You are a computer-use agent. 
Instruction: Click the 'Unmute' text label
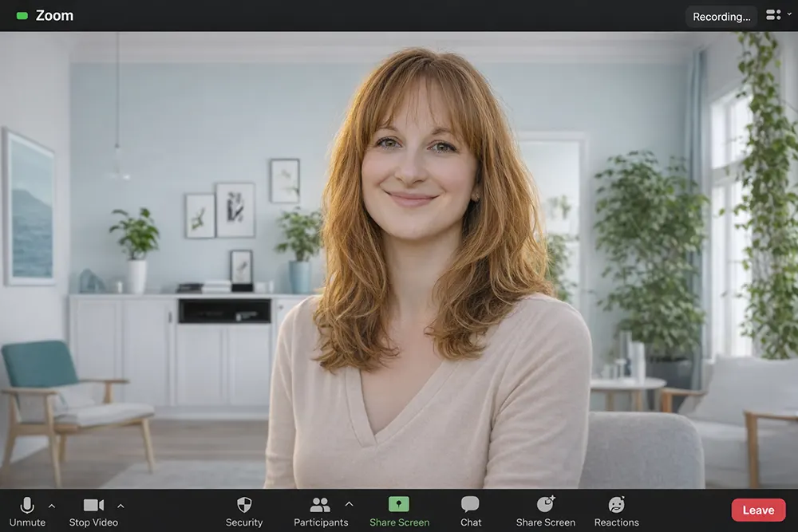(x=27, y=522)
